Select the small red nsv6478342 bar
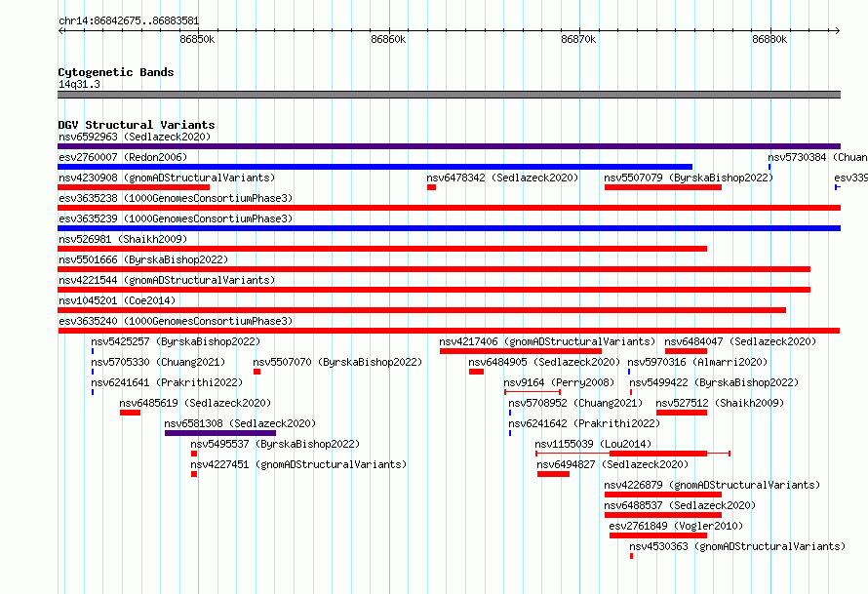 click(431, 187)
